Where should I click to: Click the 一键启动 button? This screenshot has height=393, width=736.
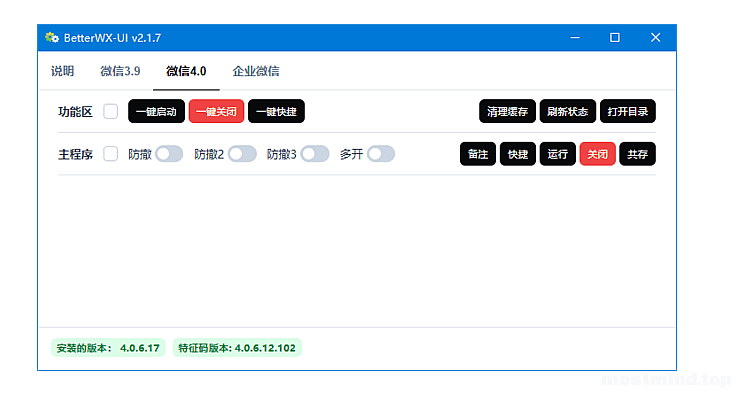[156, 111]
